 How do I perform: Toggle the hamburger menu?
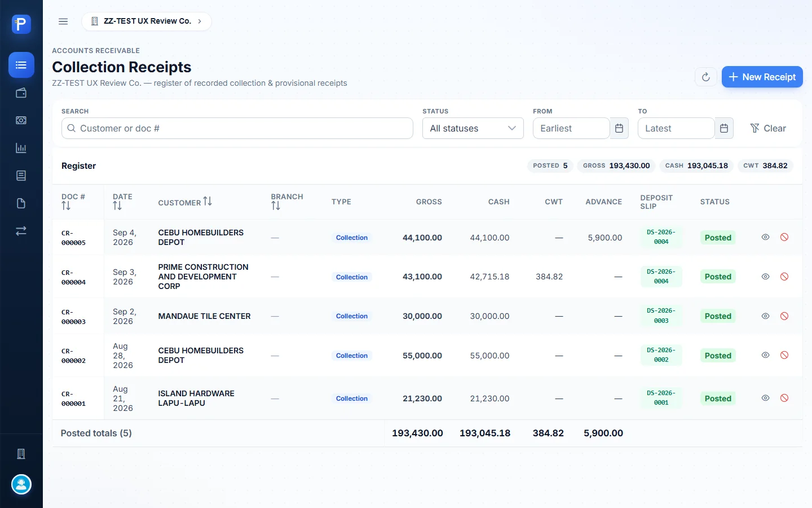click(x=63, y=21)
